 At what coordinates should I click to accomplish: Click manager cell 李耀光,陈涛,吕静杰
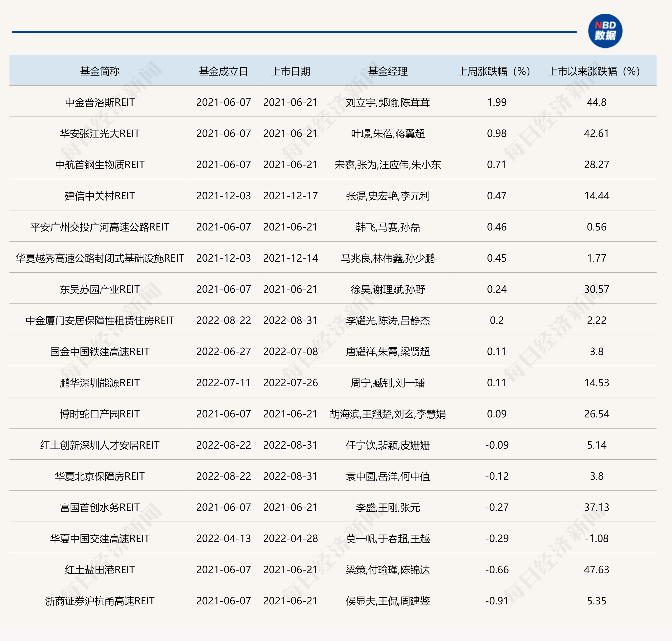click(388, 320)
